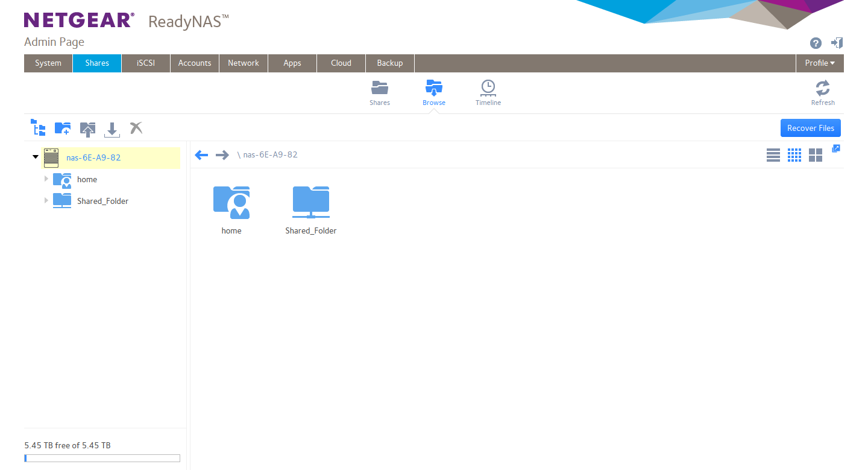Click the upload file icon

[87, 129]
